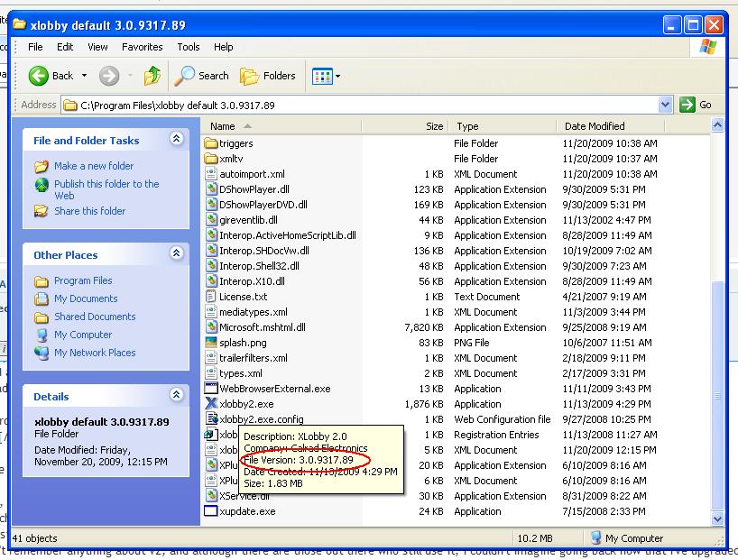Image resolution: width=738 pixels, height=560 pixels.
Task: Toggle the Folders pane button
Action: point(267,76)
